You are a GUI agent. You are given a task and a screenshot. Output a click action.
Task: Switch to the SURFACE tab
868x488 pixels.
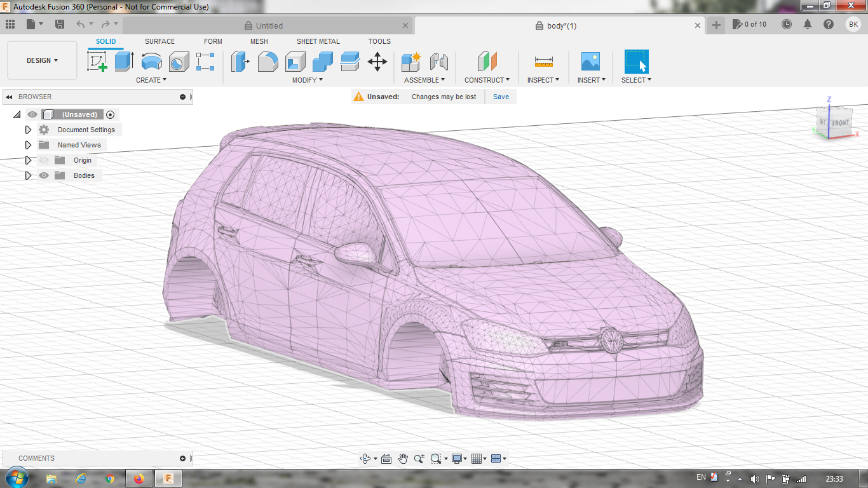158,41
